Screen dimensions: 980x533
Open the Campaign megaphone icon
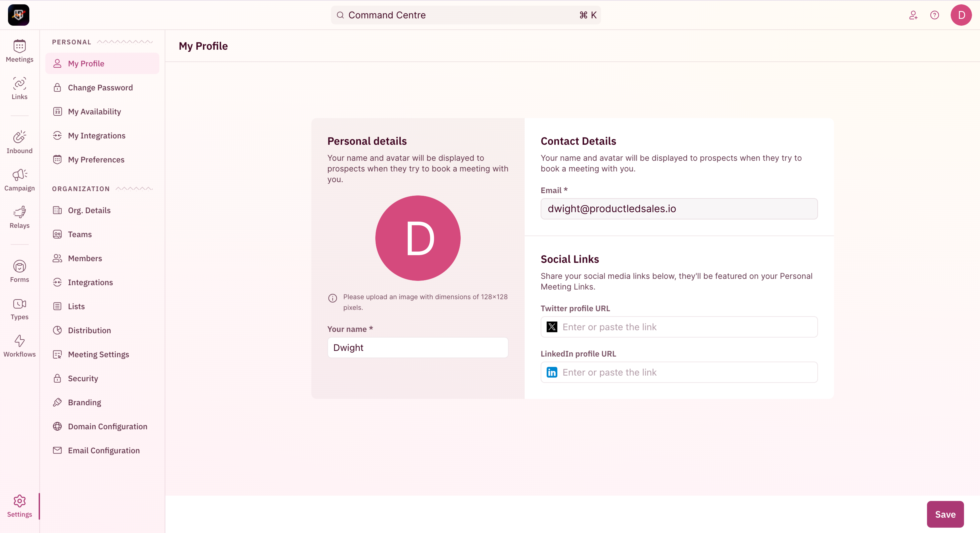pos(19,175)
